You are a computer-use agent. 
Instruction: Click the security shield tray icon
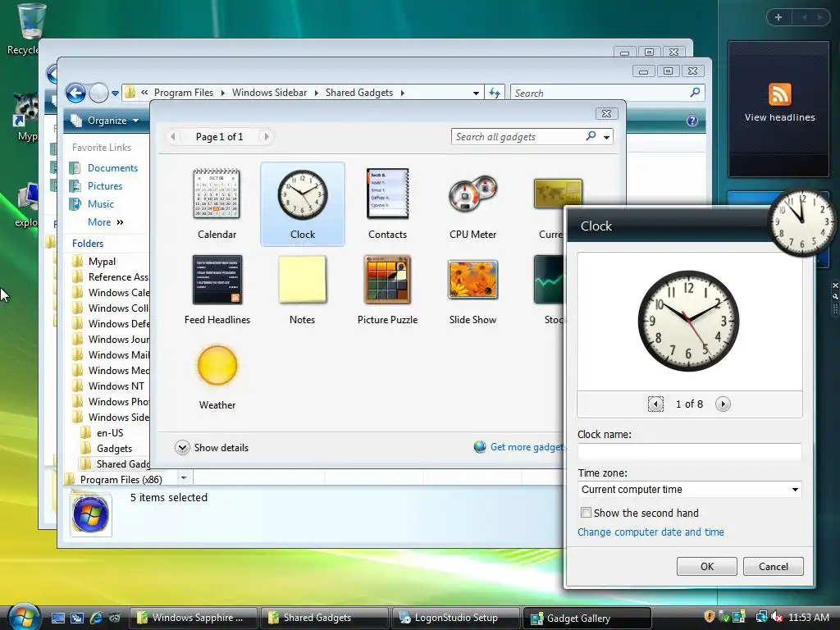[x=710, y=617]
